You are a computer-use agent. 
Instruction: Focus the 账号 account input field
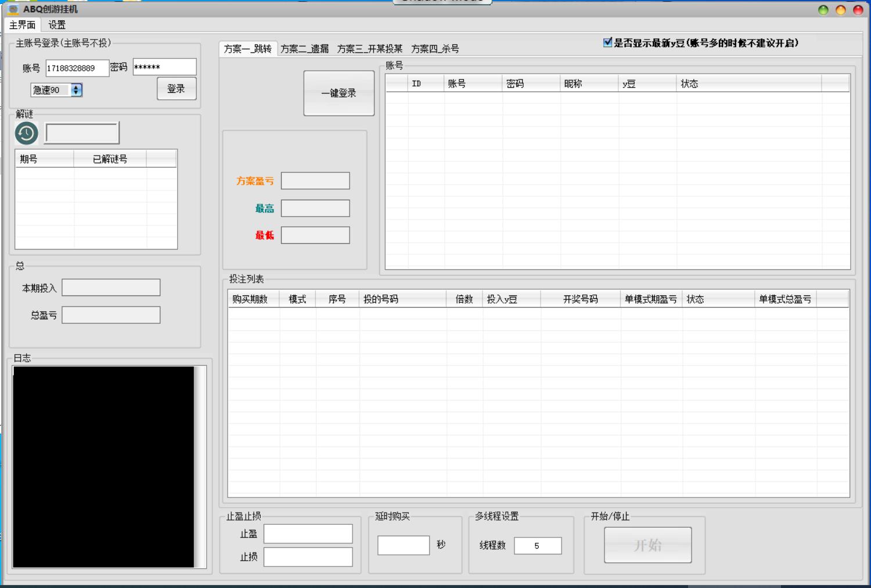coord(77,68)
